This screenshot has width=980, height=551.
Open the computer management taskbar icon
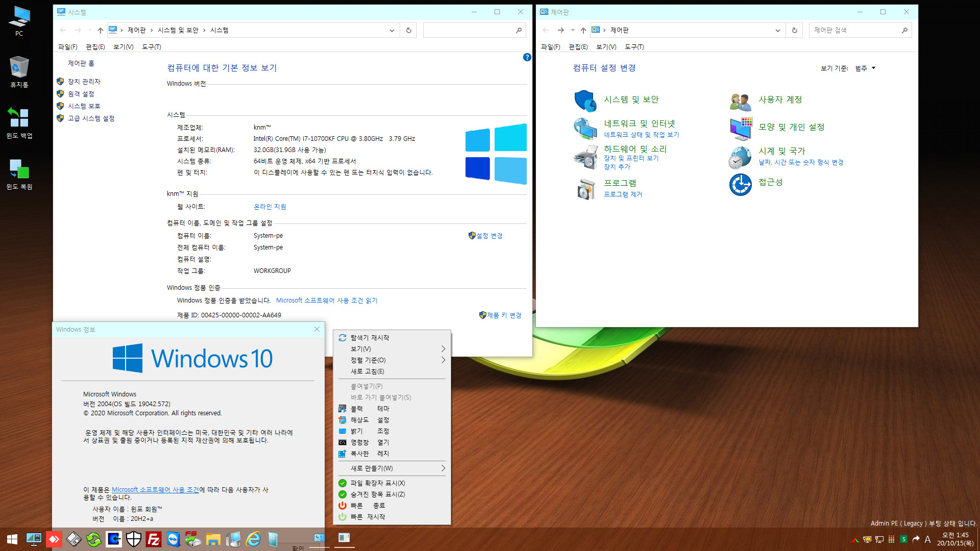click(x=233, y=539)
